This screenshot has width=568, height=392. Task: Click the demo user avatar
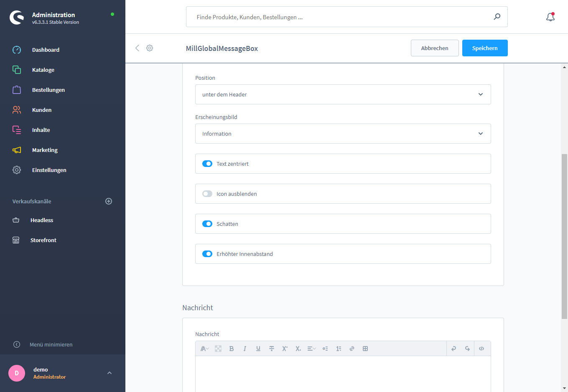point(17,373)
